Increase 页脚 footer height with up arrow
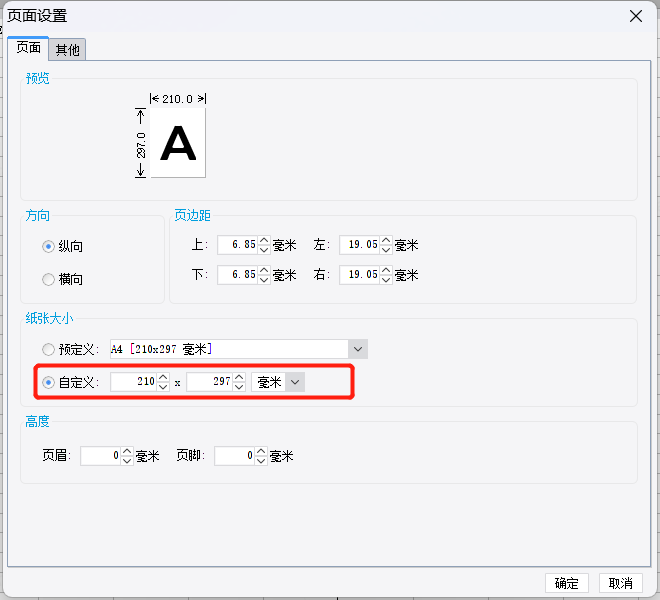The width and height of the screenshot is (660, 600). (261, 451)
